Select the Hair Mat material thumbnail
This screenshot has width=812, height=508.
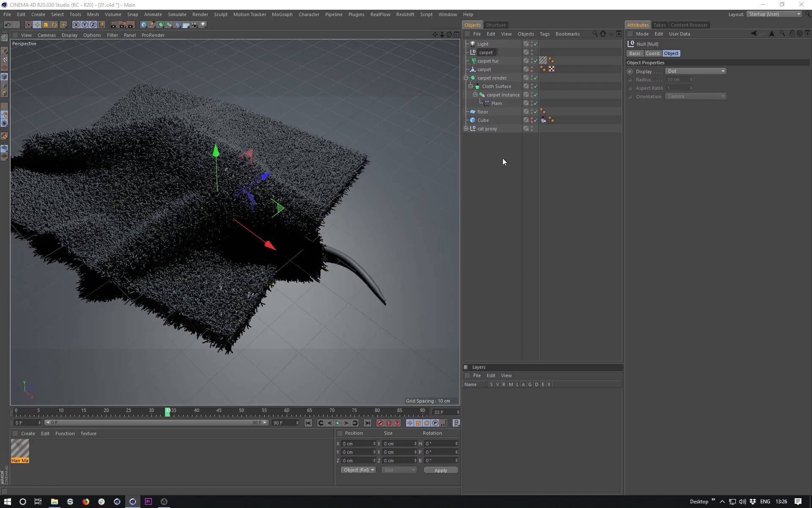[20, 449]
